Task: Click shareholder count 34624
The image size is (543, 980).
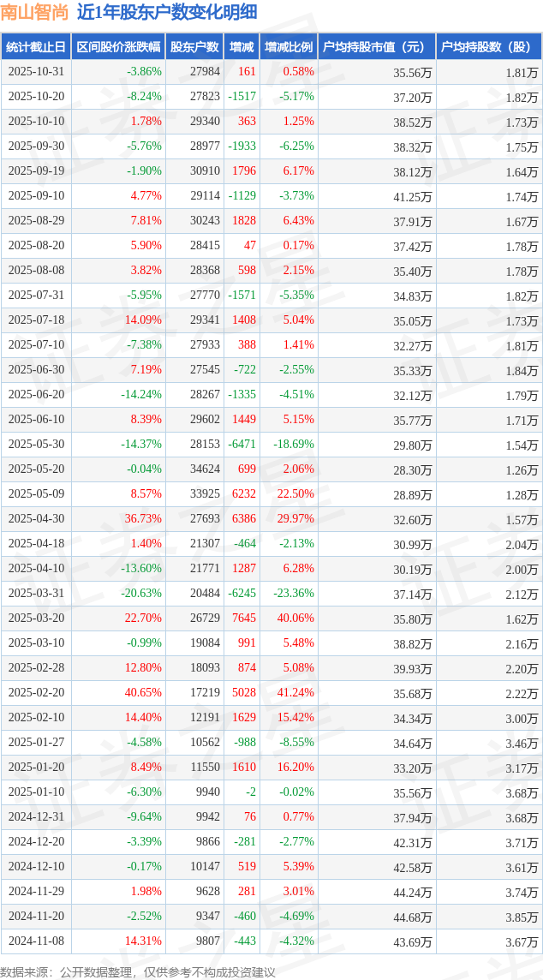Action: [206, 469]
